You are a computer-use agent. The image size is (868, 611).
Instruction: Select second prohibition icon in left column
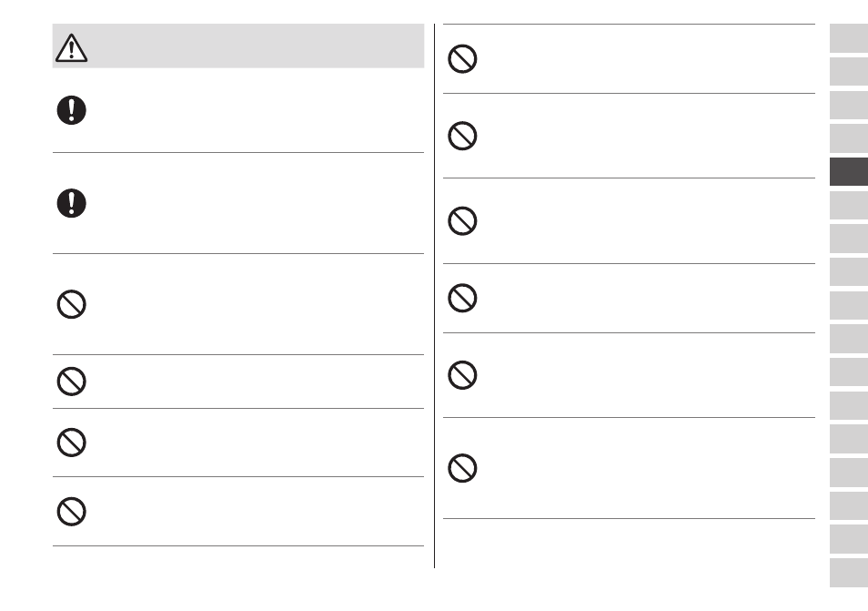(x=71, y=382)
